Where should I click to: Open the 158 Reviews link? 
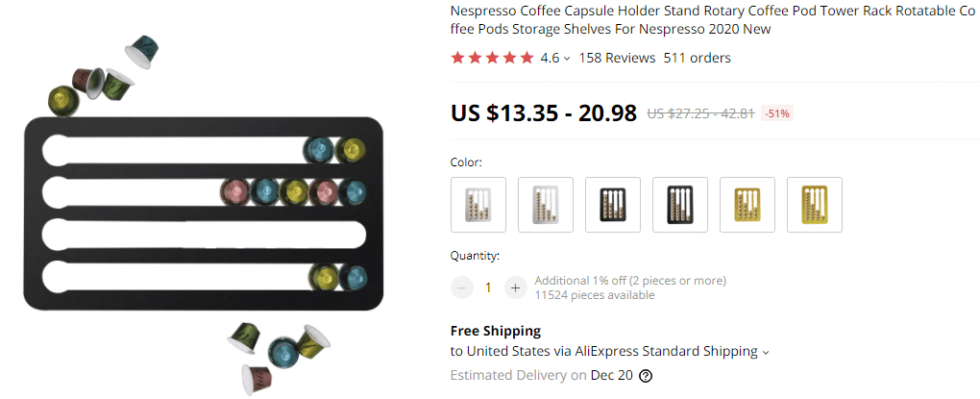click(x=617, y=58)
